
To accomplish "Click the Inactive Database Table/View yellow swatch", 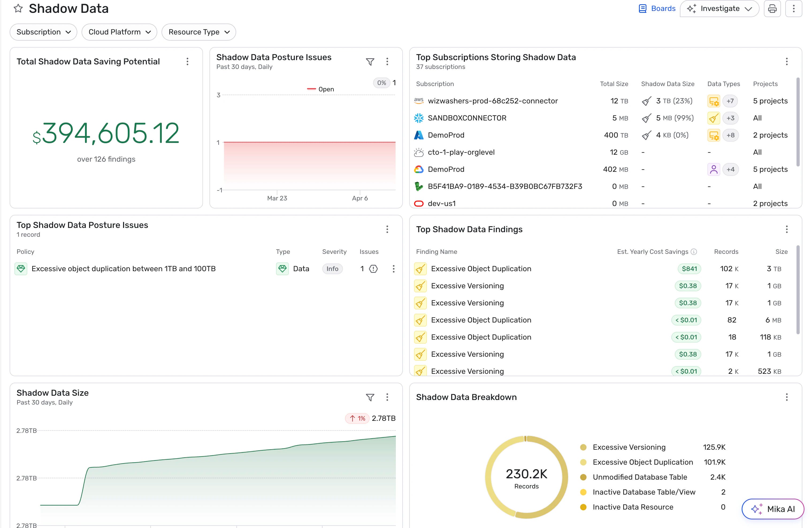I will [x=583, y=492].
